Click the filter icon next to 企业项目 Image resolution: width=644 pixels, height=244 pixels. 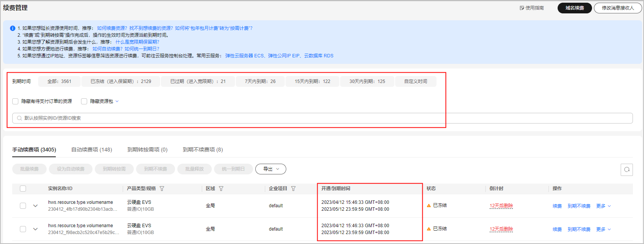(x=293, y=189)
